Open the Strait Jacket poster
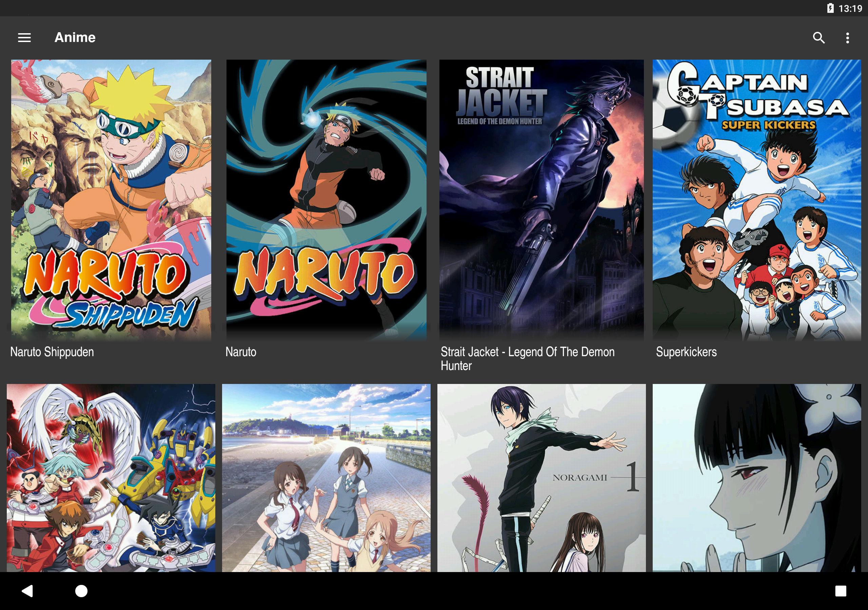This screenshot has height=610, width=868. 541,200
